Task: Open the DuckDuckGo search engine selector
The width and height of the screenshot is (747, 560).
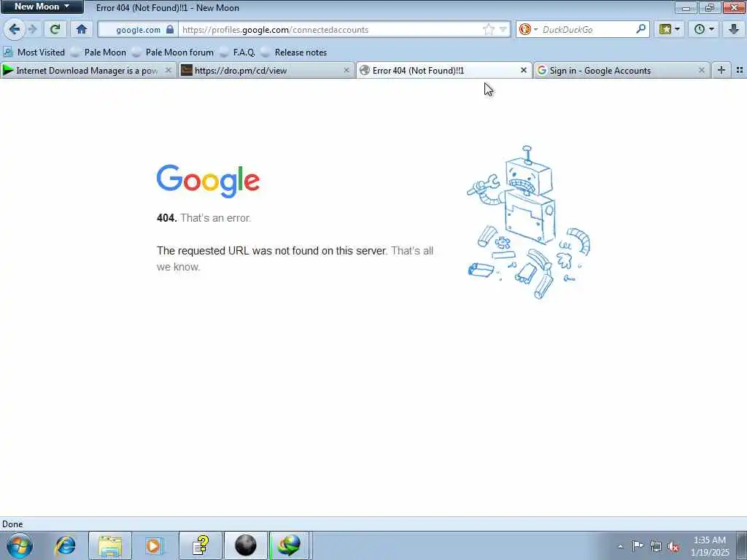Action: pos(528,29)
